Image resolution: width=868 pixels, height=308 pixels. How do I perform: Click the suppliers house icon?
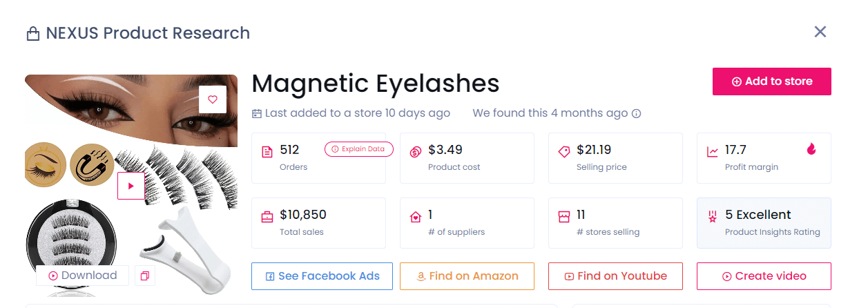[x=416, y=217]
